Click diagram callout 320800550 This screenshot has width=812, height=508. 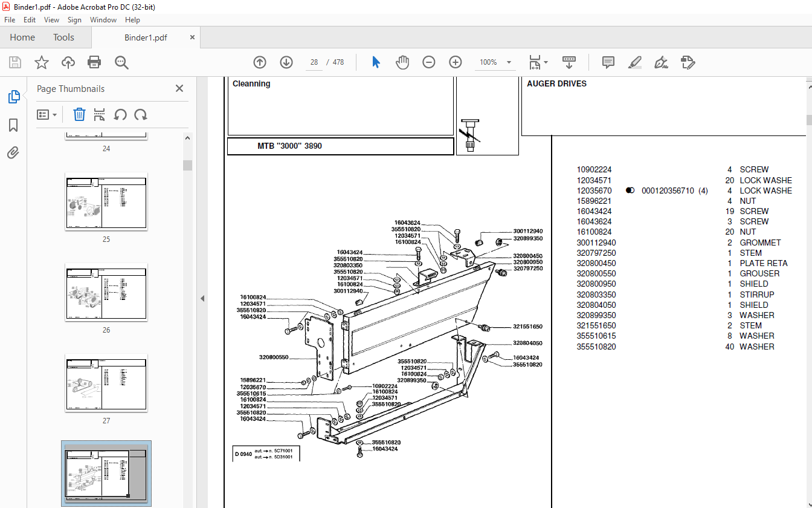coord(274,357)
